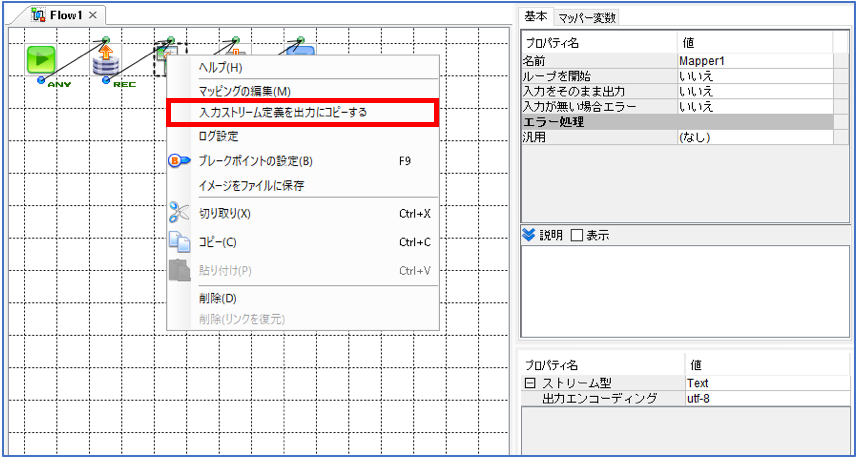Click the lower プロパティ名 column header

click(603, 365)
